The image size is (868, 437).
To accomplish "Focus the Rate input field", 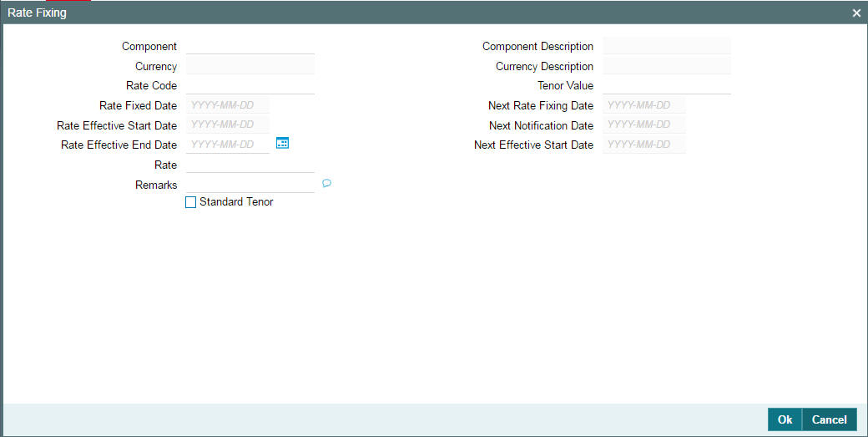I will [x=250, y=165].
